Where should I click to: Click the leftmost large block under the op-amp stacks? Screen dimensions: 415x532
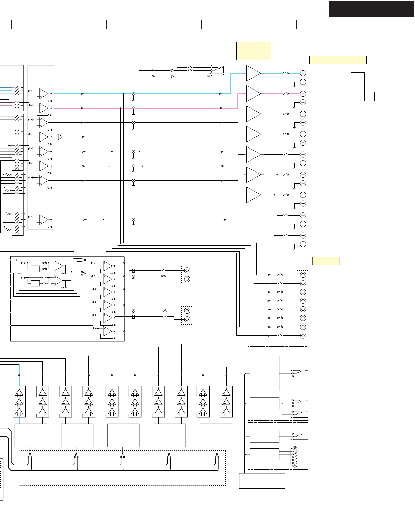tap(31, 435)
